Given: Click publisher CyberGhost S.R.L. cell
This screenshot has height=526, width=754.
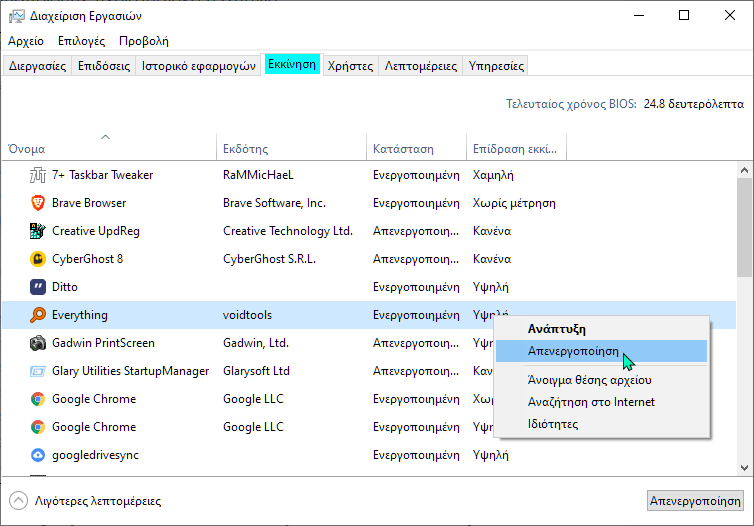Looking at the screenshot, I should click(269, 259).
